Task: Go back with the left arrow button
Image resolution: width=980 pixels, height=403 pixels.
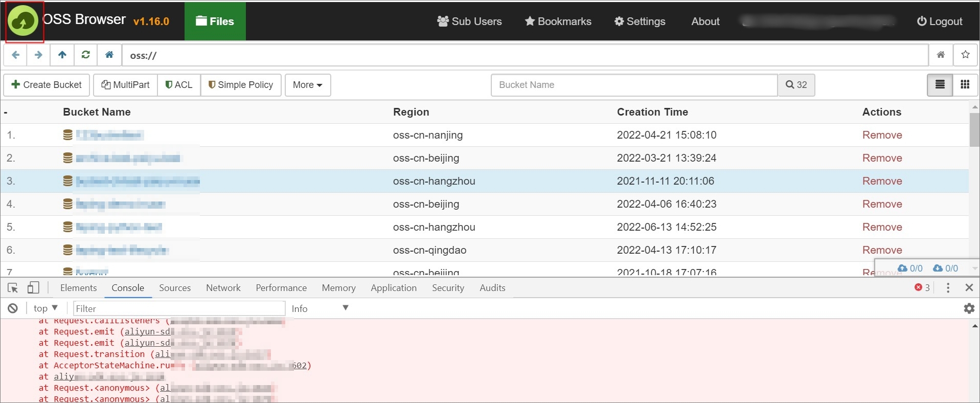Action: pos(15,55)
